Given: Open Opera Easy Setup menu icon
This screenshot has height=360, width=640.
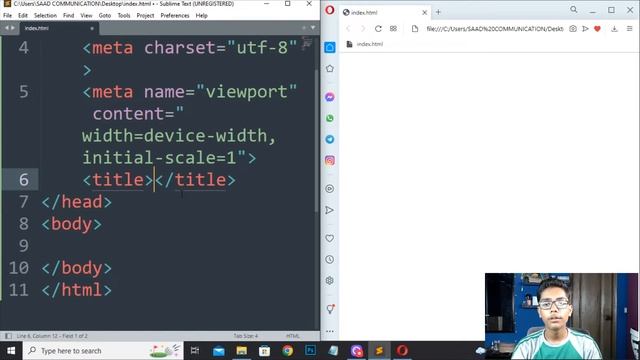Looking at the screenshot, I should (629, 29).
